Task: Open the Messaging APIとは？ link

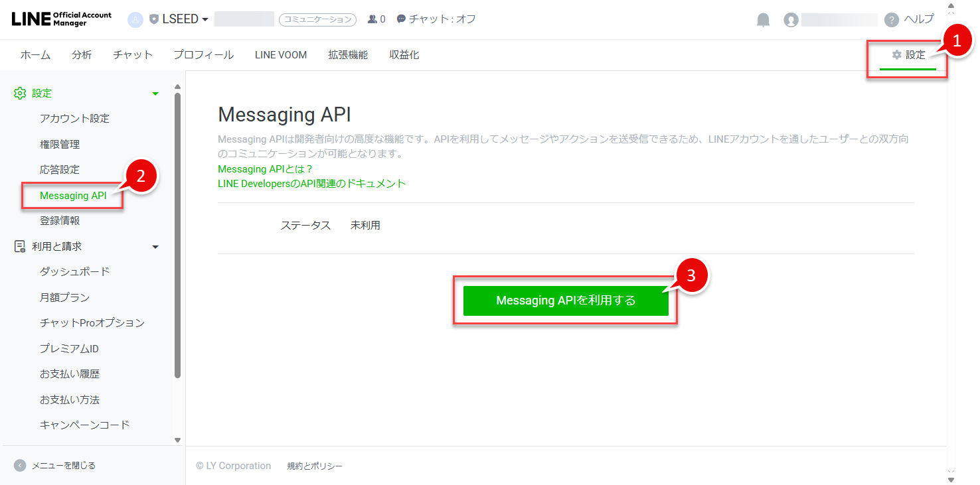Action: click(x=265, y=169)
